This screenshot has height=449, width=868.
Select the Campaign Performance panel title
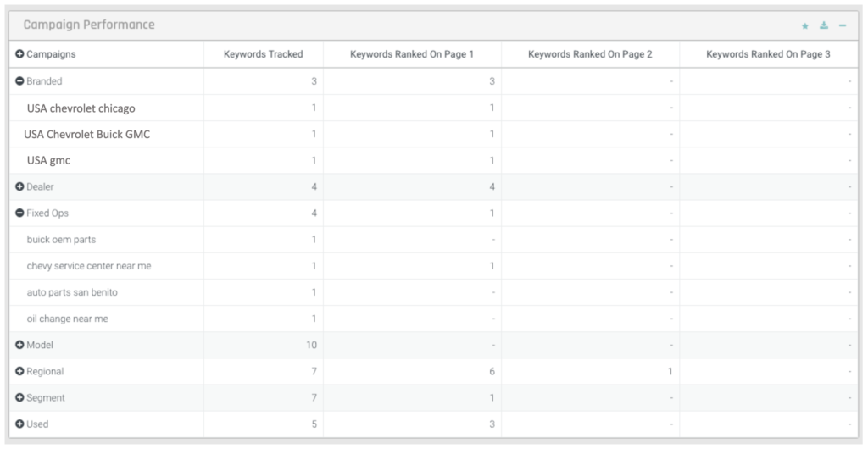tap(89, 25)
